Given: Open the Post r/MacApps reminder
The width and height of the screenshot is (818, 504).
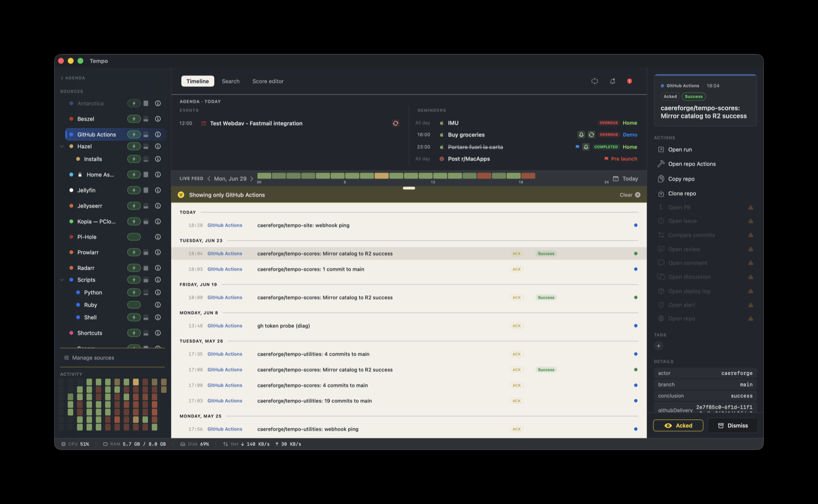Looking at the screenshot, I should pyautogui.click(x=469, y=159).
